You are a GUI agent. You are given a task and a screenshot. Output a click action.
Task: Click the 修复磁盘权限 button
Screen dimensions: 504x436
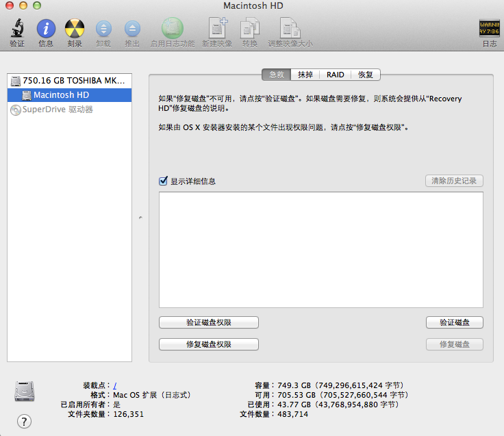tap(209, 344)
